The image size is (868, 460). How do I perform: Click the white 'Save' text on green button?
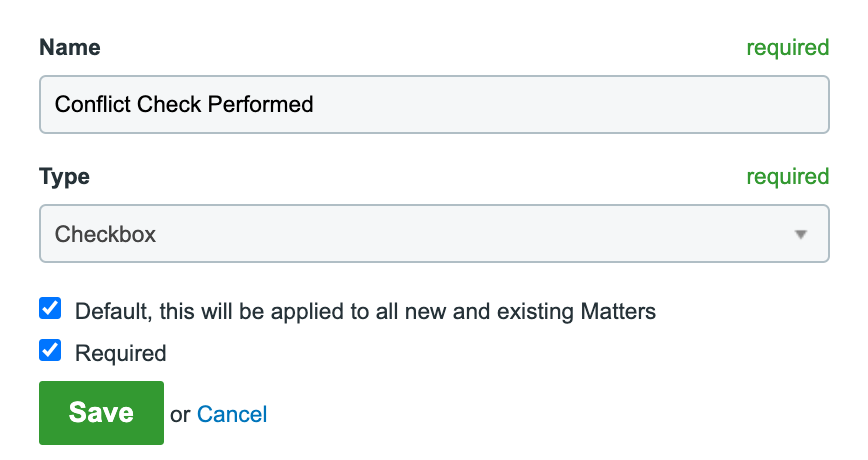point(101,413)
